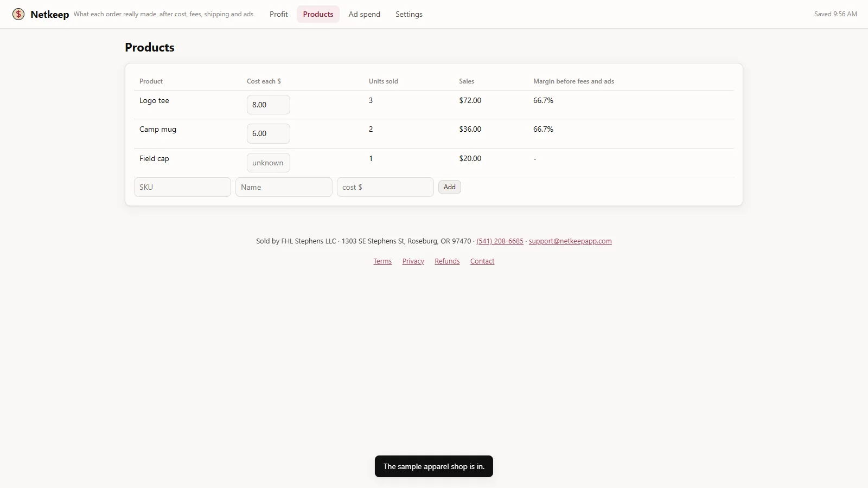The height and width of the screenshot is (488, 868).
Task: Click the 'Margin before fees and ads' header
Action: click(x=573, y=81)
